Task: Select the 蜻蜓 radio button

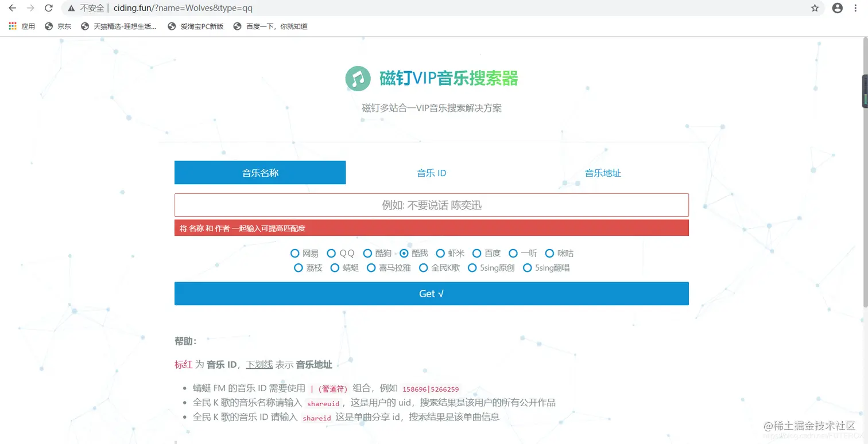Action: [x=335, y=267]
